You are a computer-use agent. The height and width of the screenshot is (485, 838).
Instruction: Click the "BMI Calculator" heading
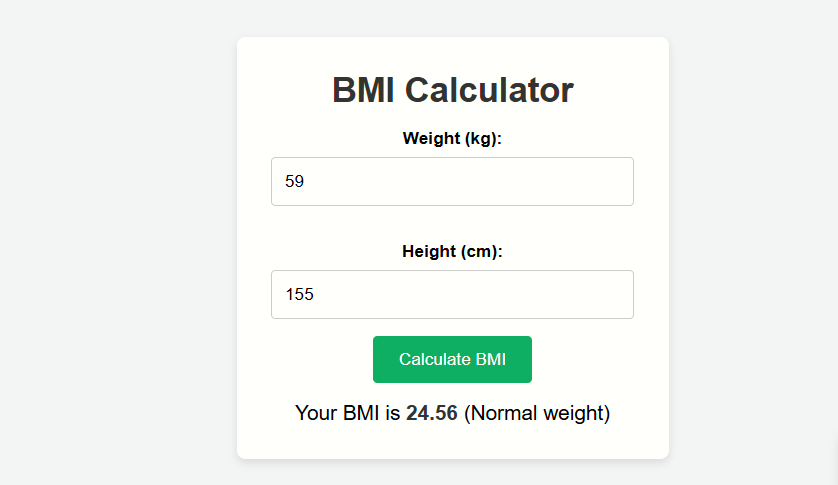pos(452,90)
